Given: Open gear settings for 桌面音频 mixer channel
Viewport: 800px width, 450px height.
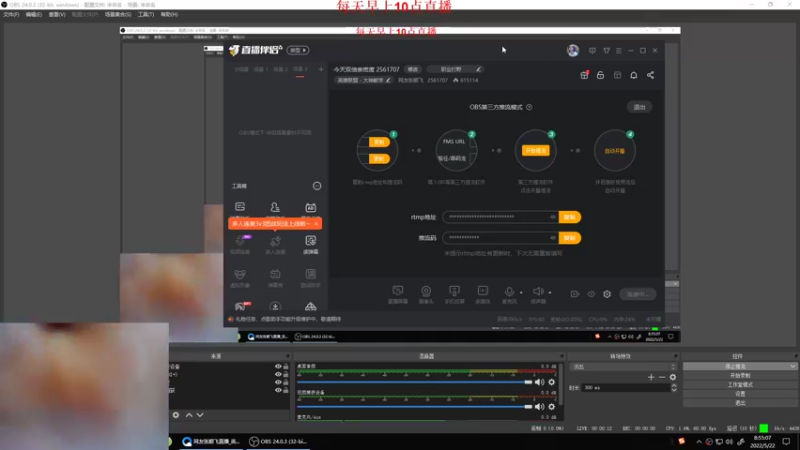Looking at the screenshot, I should (x=552, y=382).
